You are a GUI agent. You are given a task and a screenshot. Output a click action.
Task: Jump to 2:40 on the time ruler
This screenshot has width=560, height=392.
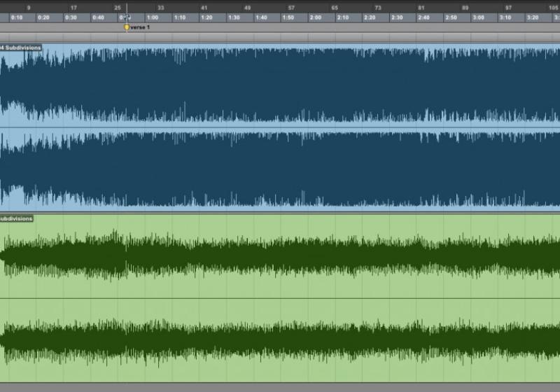coord(424,17)
